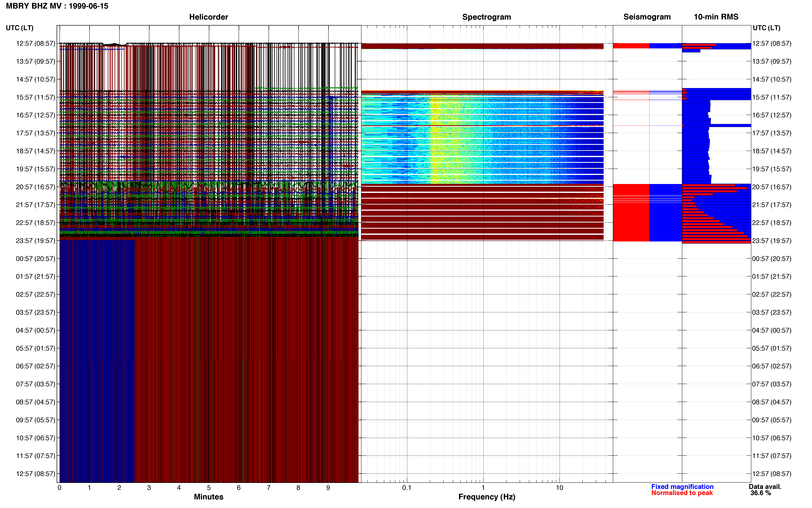The image size is (812, 508).
Task: Click the left '15:57 (11:57)' time label
Action: click(36, 97)
